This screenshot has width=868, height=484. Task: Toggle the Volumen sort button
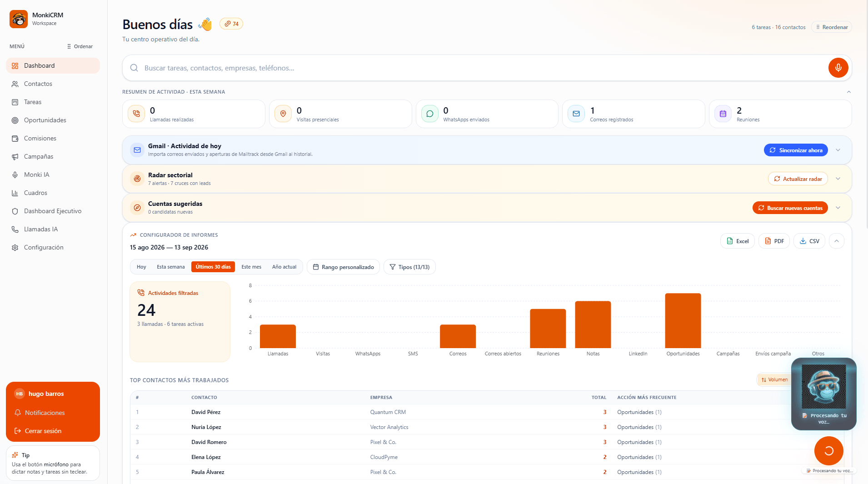coord(774,379)
